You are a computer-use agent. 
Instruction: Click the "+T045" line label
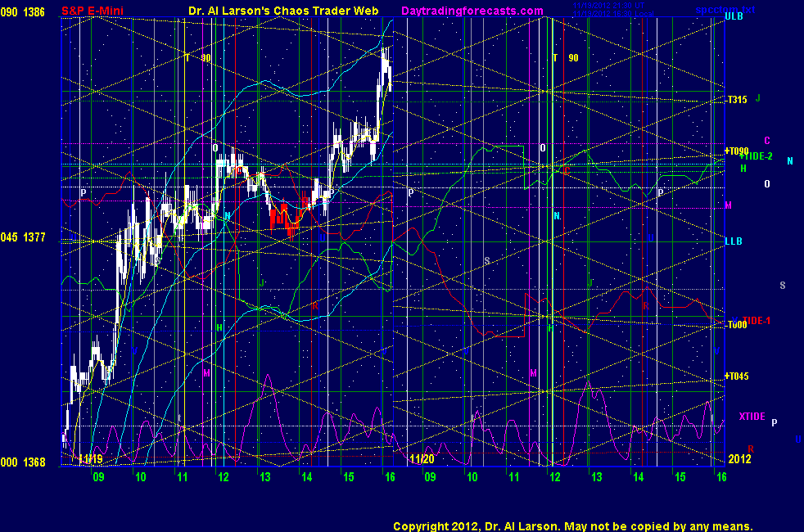[x=736, y=376]
